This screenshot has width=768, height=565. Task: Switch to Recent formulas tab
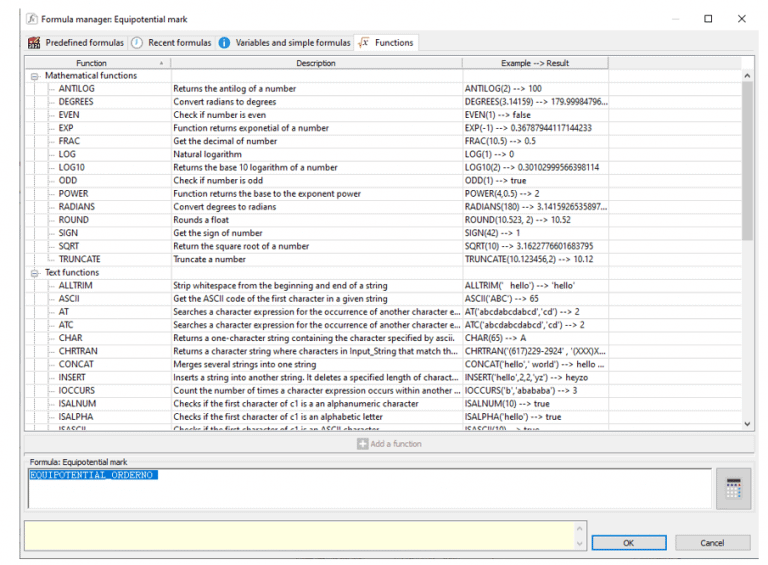coord(171,43)
